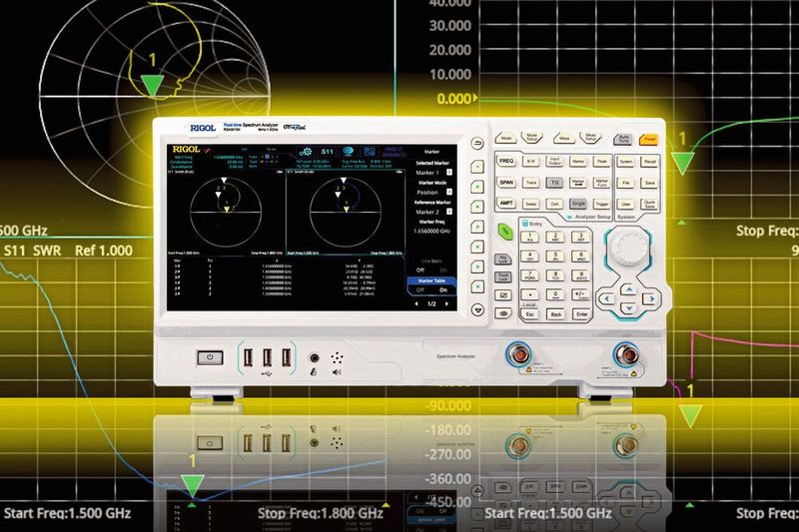Push the Sweep key
The image size is (799, 532).
pyautogui.click(x=531, y=204)
